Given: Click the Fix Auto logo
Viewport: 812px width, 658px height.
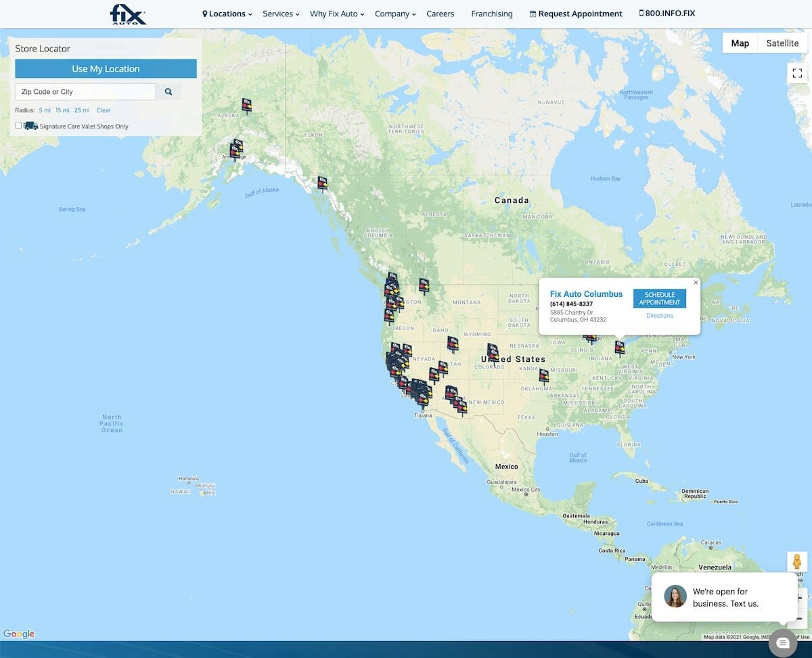Looking at the screenshot, I should click(x=128, y=14).
